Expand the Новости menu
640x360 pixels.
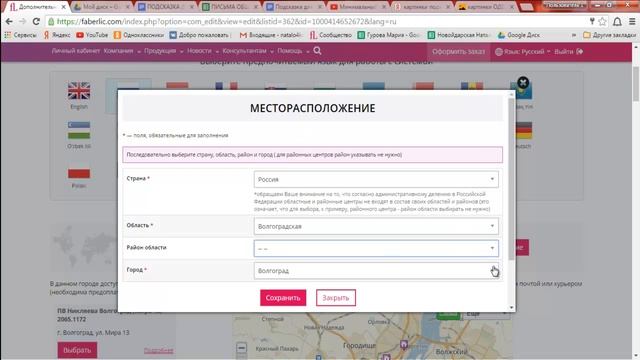point(203,51)
